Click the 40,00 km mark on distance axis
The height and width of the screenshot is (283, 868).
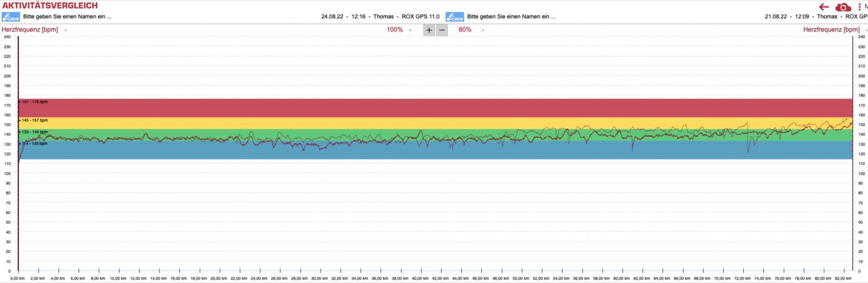pyautogui.click(x=420, y=278)
